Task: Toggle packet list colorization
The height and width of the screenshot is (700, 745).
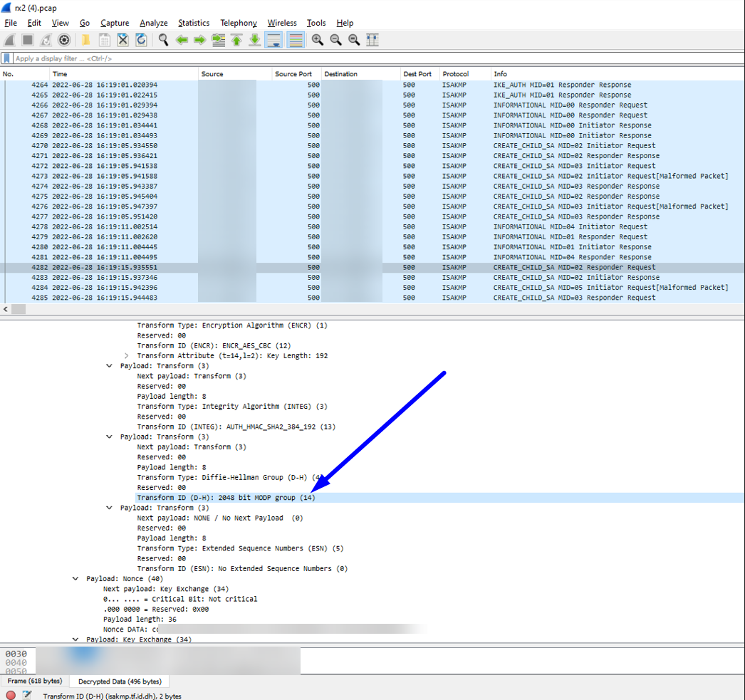Action: [296, 40]
